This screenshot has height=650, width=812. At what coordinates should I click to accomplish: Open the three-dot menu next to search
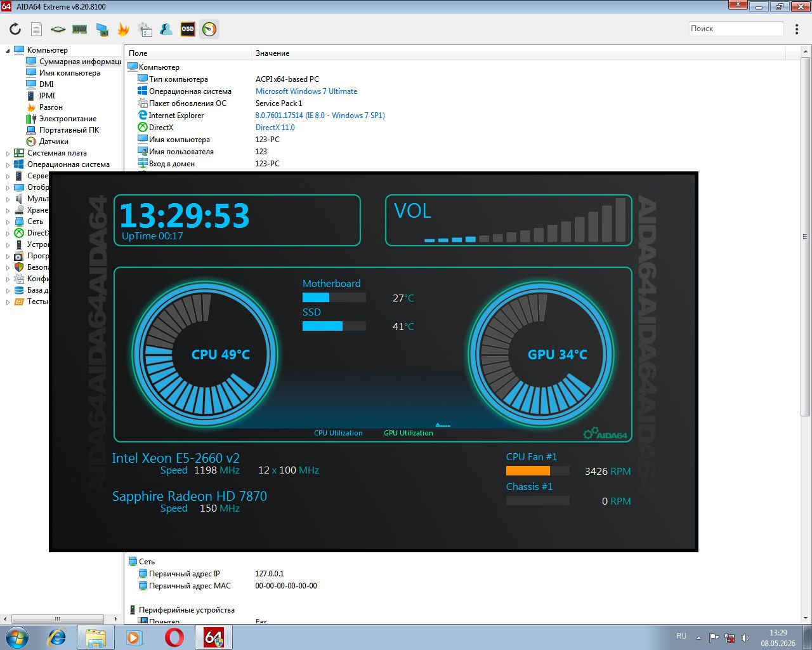point(797,29)
